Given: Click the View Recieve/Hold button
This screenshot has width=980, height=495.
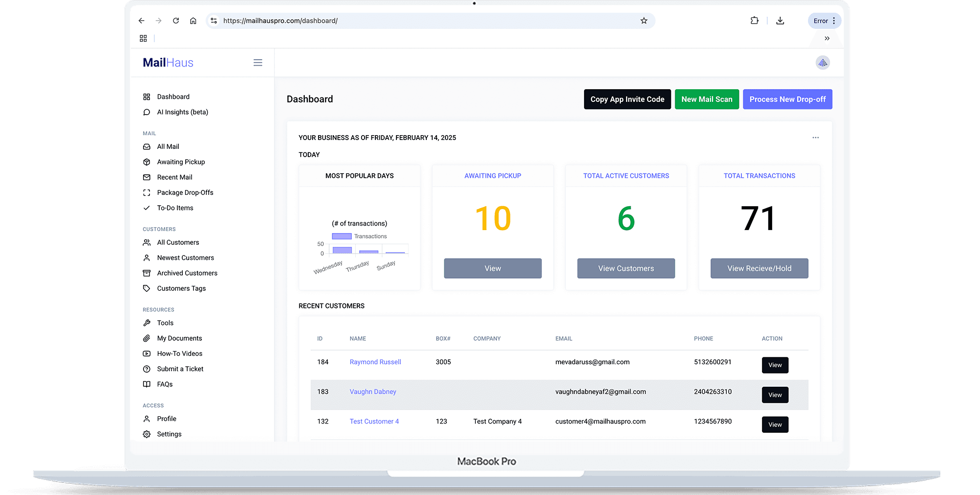Looking at the screenshot, I should (x=759, y=268).
